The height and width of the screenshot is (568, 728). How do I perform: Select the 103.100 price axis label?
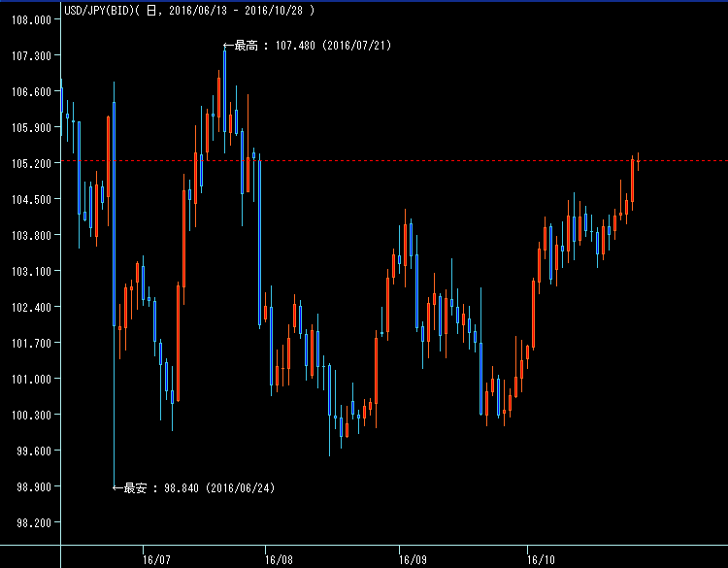(31, 271)
